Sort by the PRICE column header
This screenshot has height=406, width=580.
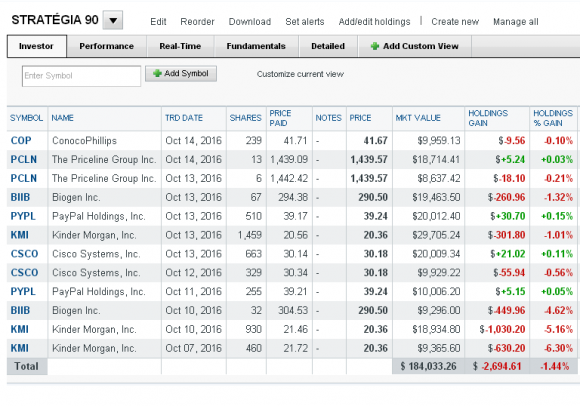tap(360, 118)
